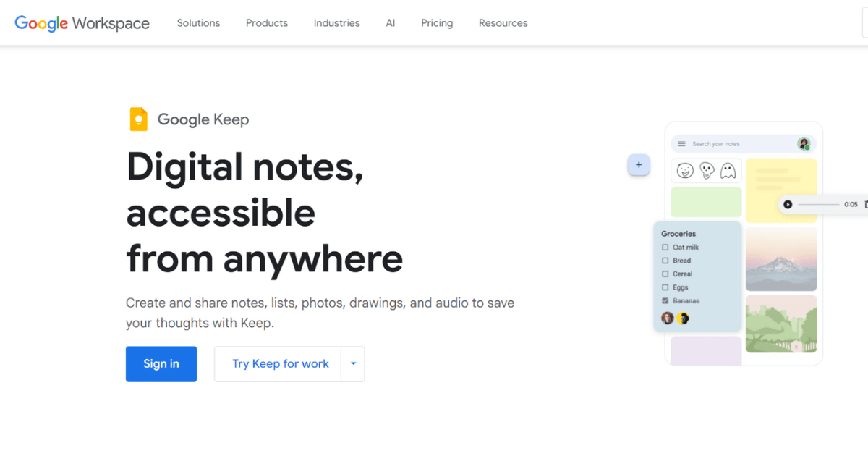This screenshot has width=868, height=456.
Task: Select the skull doodle drawing
Action: click(x=706, y=171)
